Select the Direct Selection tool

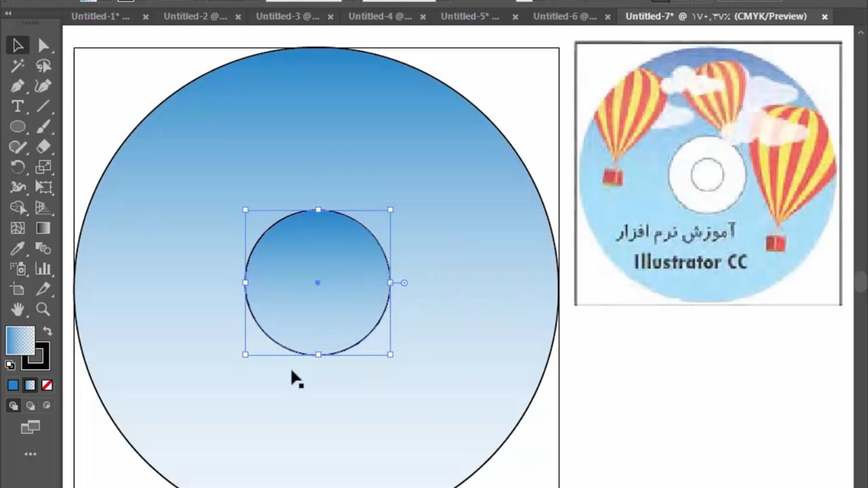click(x=43, y=45)
